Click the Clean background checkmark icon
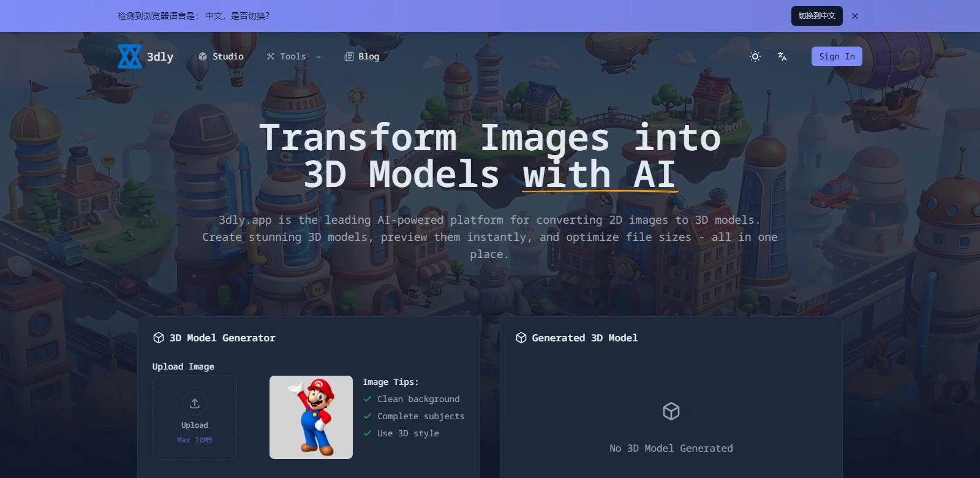980x478 pixels. (x=367, y=399)
